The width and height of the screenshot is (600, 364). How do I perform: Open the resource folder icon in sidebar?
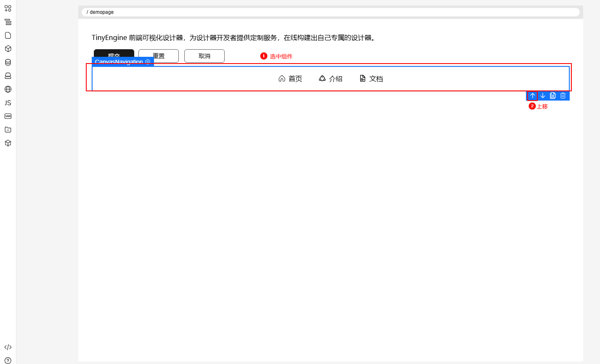8,130
